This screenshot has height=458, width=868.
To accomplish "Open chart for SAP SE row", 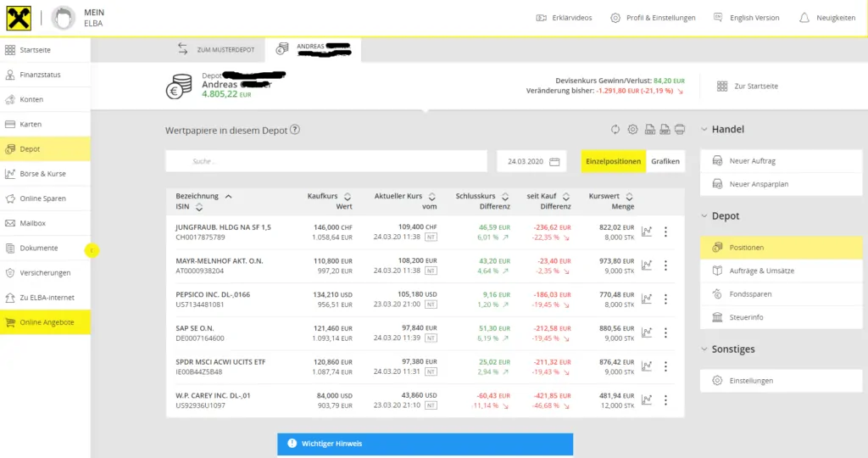I will coord(647,332).
